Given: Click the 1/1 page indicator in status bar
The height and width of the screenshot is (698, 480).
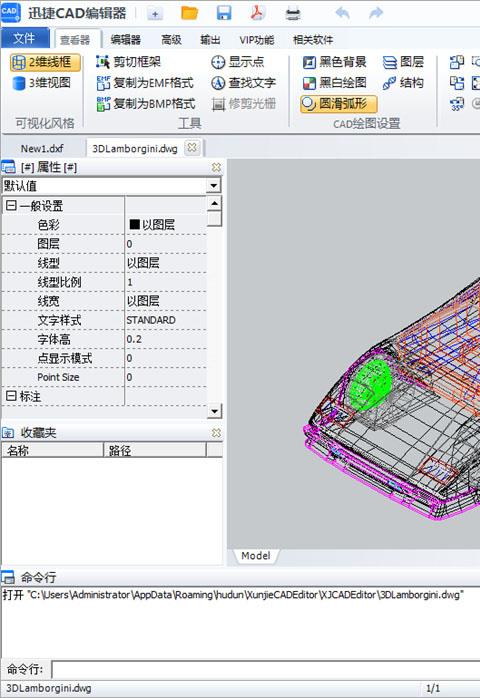Looking at the screenshot, I should pyautogui.click(x=433, y=689).
